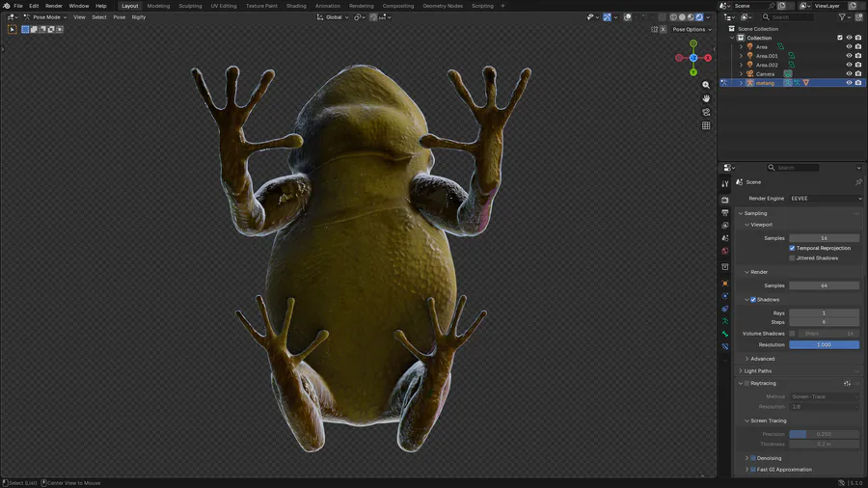
Task: Select the pan hand viewport tool
Action: click(706, 98)
